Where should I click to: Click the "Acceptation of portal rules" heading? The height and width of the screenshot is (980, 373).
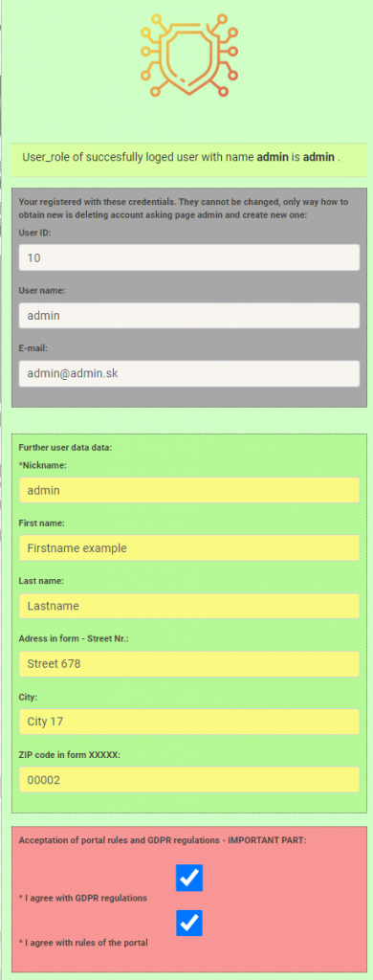pyautogui.click(x=163, y=840)
